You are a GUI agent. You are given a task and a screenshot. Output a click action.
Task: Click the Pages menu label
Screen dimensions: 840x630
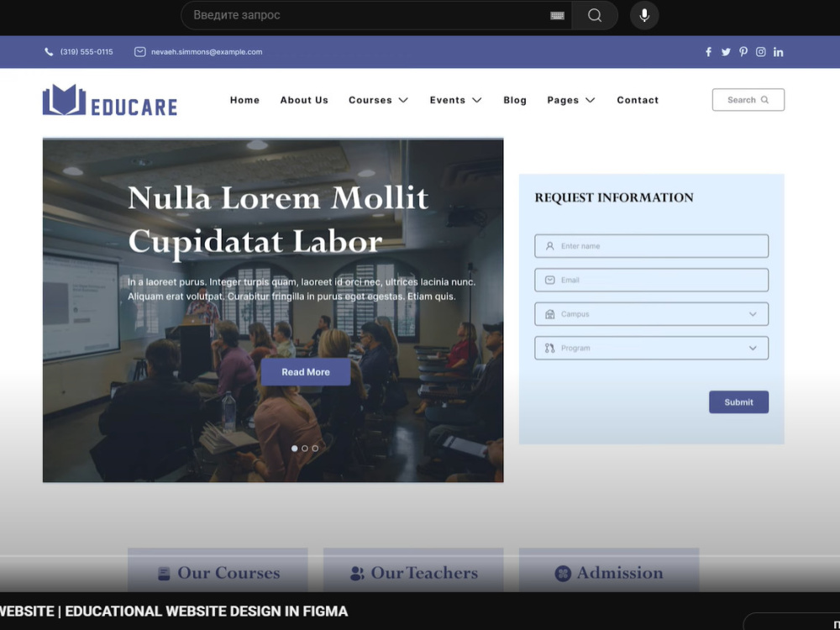563,100
